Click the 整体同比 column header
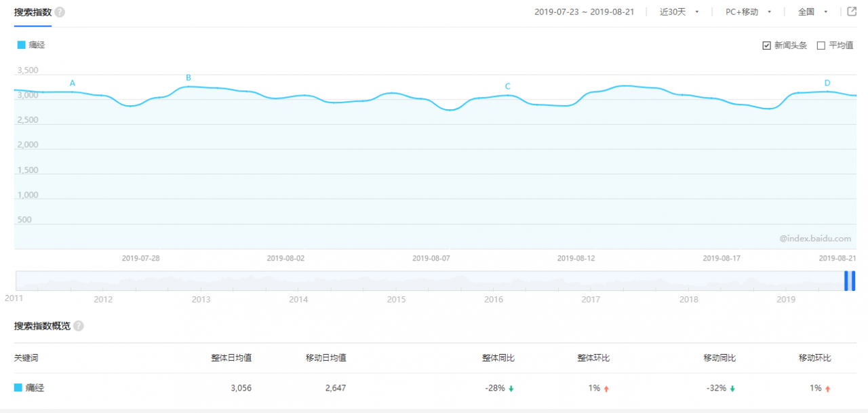 (x=498, y=358)
